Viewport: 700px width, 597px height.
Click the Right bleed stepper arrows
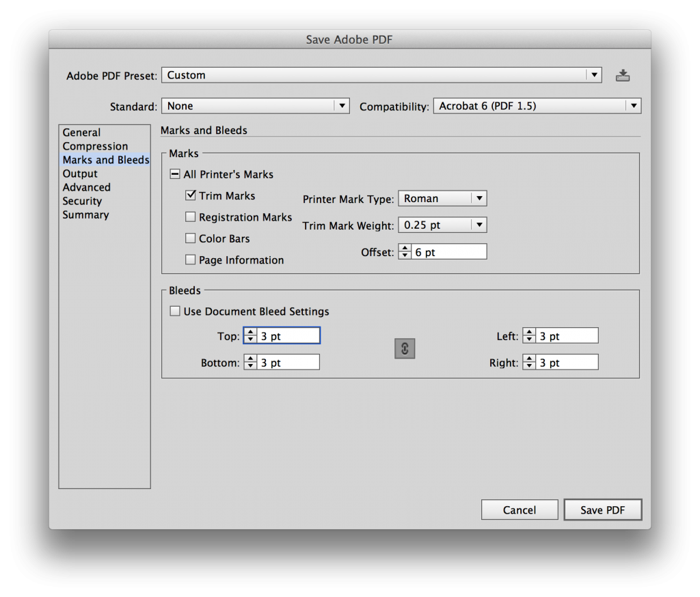(529, 362)
